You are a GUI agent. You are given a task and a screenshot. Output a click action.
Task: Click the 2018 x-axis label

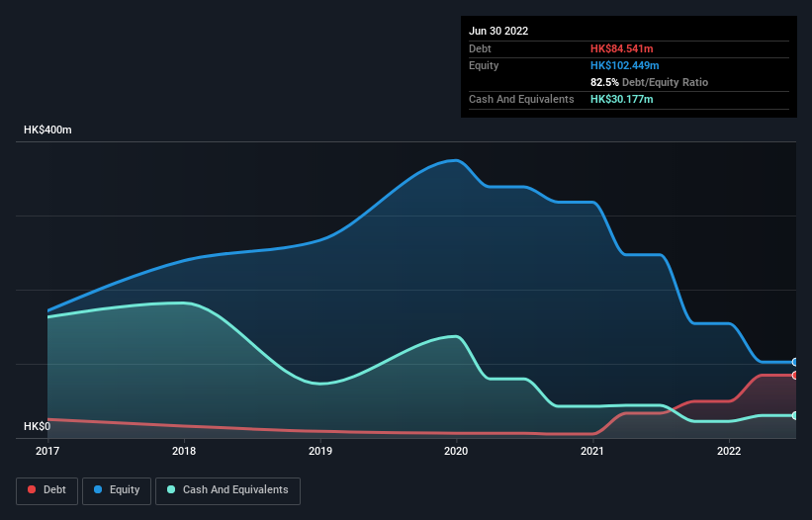[184, 451]
